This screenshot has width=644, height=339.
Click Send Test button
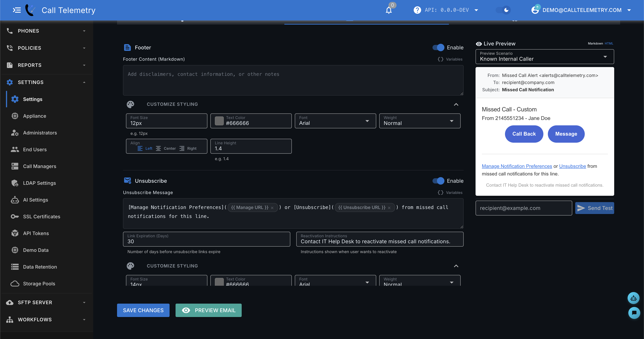[594, 208]
